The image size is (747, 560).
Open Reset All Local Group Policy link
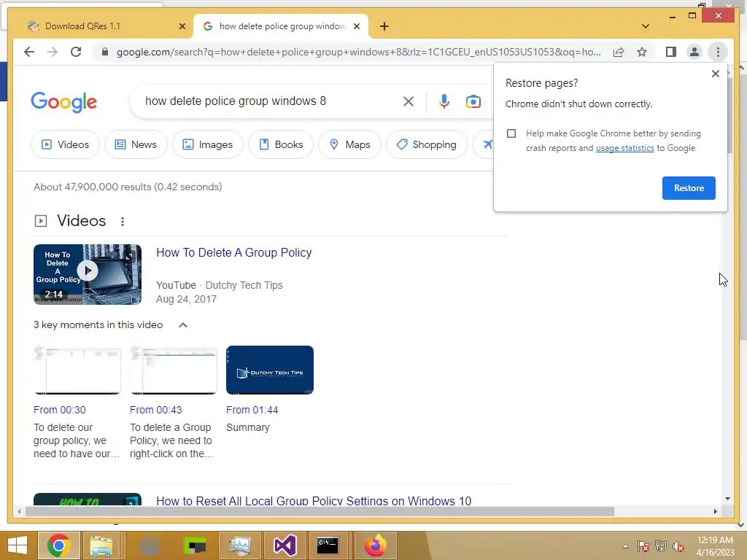(x=314, y=500)
